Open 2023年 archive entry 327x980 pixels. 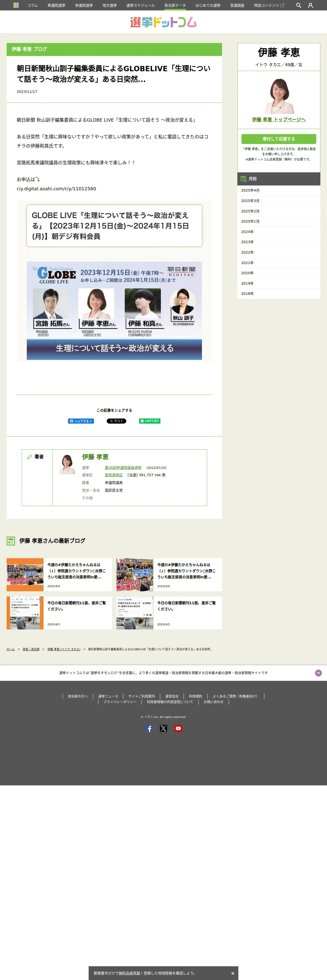point(279,242)
